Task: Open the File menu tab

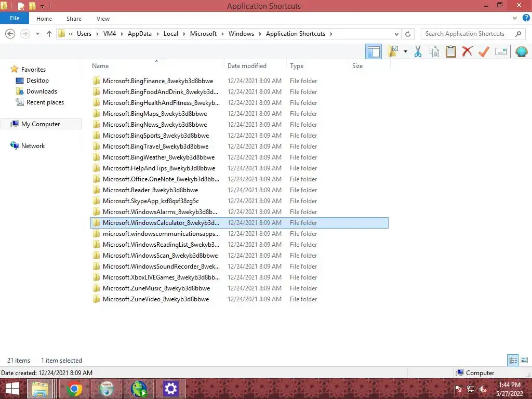Action: click(x=15, y=18)
